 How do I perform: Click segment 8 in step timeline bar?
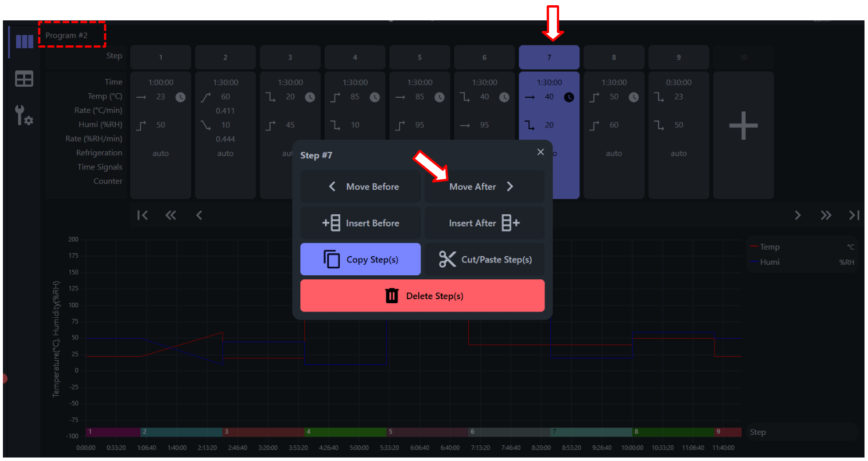coord(673,432)
